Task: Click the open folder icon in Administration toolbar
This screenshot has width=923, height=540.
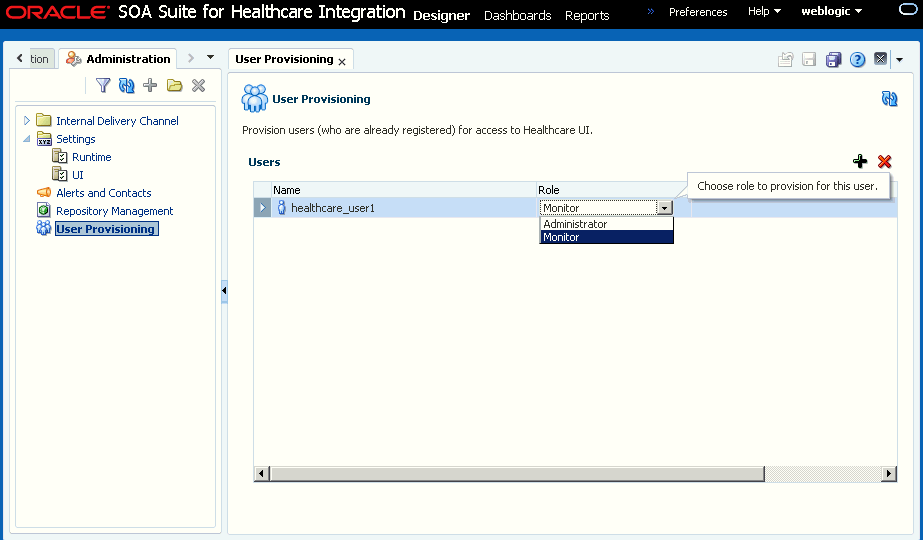Action: click(x=174, y=85)
